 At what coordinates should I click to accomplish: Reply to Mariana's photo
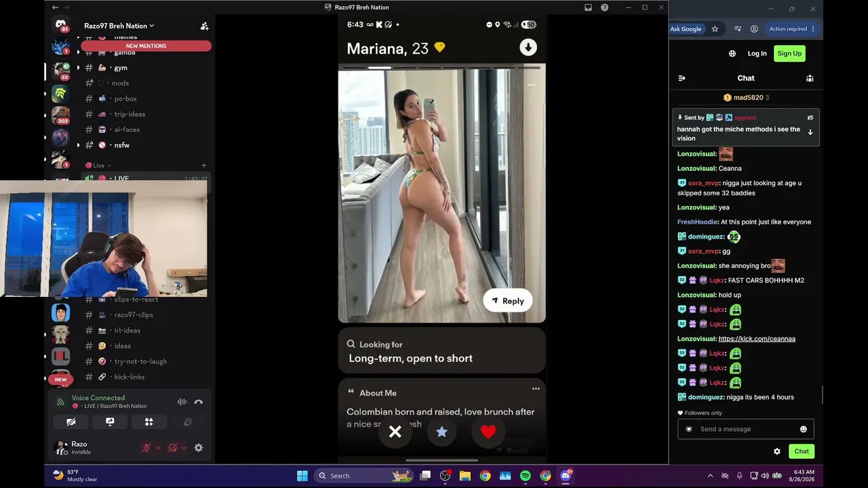pos(508,301)
